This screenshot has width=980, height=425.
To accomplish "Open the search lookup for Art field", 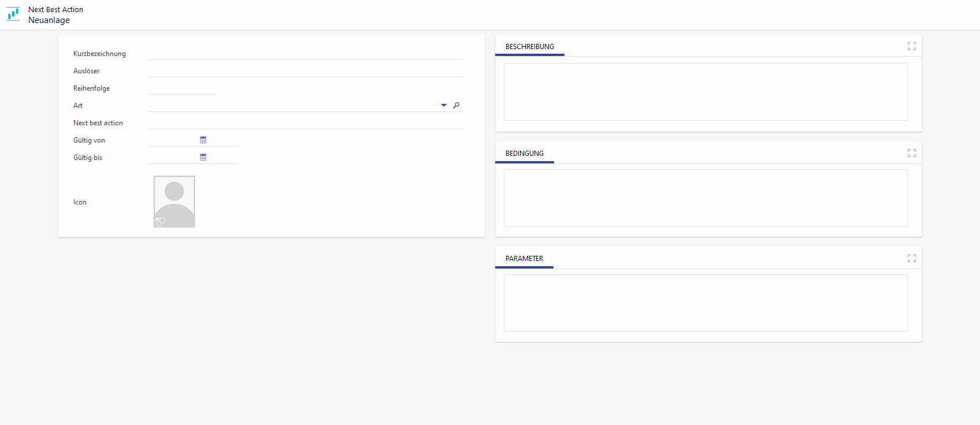I will (x=457, y=105).
